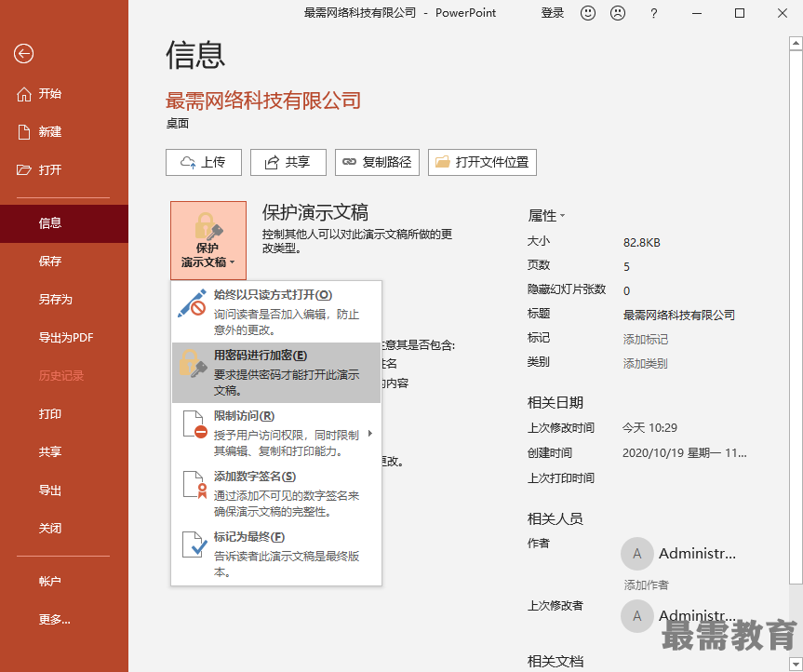Click the red title 最需网络科技有限公司
The width and height of the screenshot is (803, 672).
263,101
